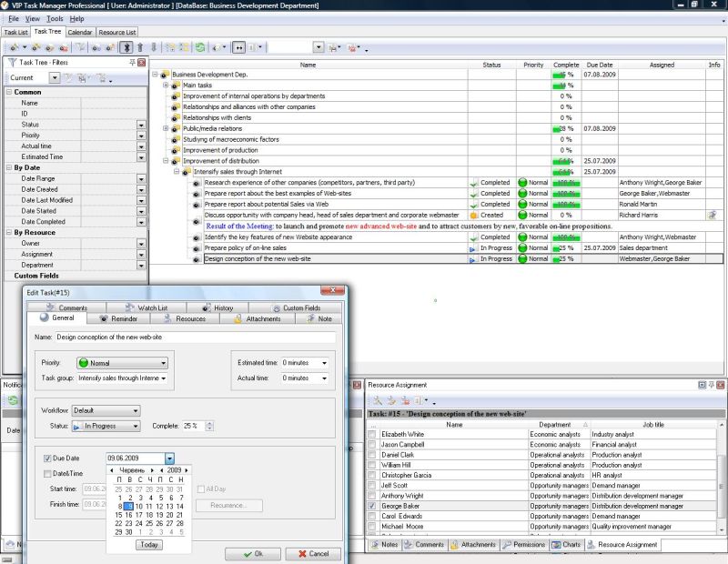Screen dimensions: 728x564
Task: Click first toolbar icon in Resource Assignment panel
Action: tap(377, 400)
